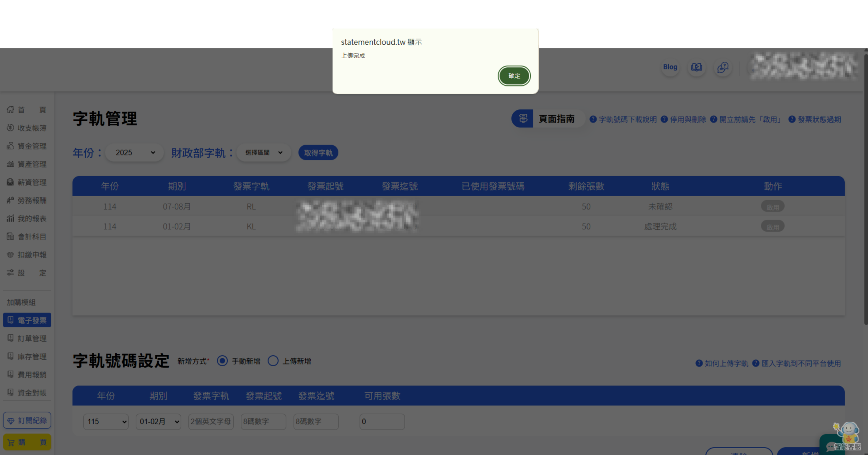The height and width of the screenshot is (455, 868).
Task: Click the question mark icon before 如何上傳字軌
Action: pos(699,363)
